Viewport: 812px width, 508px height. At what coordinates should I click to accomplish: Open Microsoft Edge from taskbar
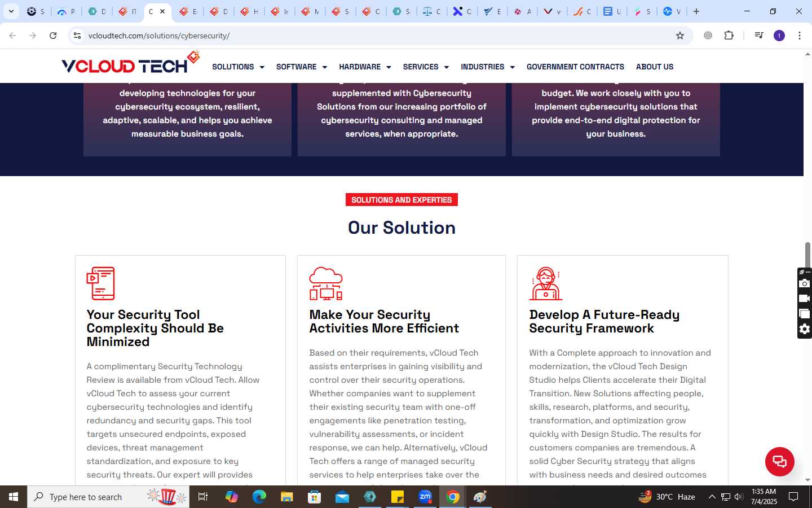(x=259, y=497)
